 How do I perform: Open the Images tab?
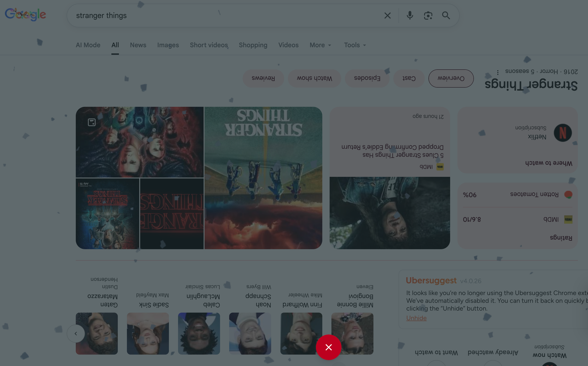click(168, 45)
